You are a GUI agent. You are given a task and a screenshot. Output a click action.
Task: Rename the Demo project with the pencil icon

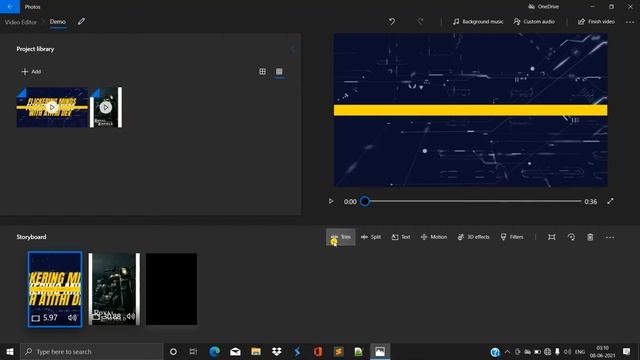click(81, 22)
